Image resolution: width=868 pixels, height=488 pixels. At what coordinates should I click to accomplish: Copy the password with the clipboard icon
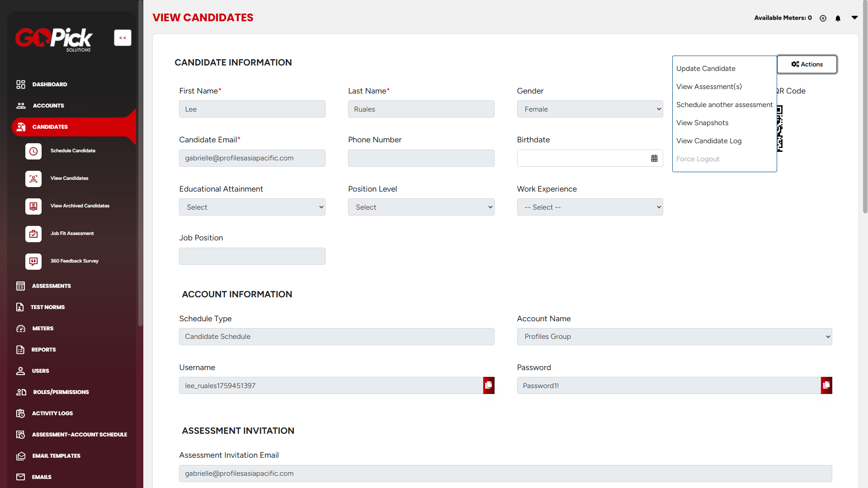coord(826,385)
